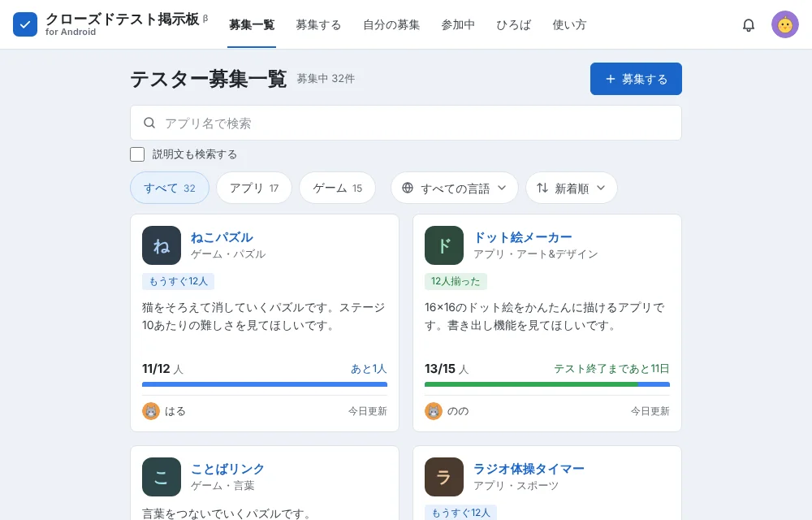Viewport: 812px width, 520px height.
Task: Filter by ゲーム 15 chip
Action: pos(337,188)
